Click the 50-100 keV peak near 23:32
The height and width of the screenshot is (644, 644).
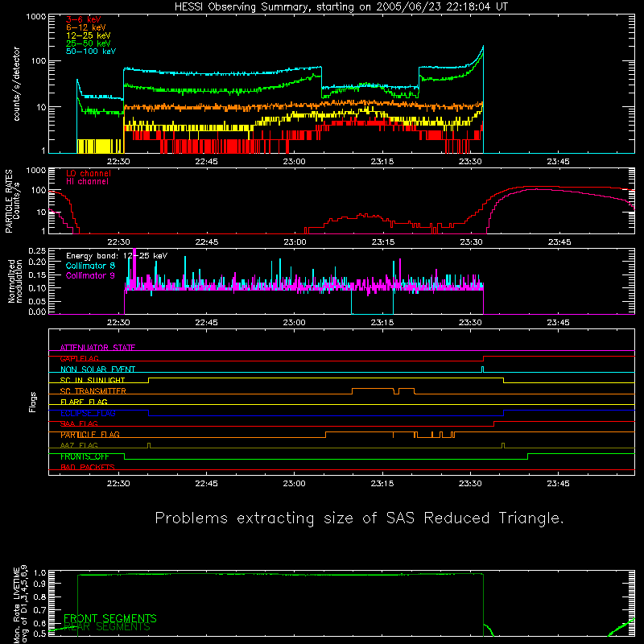pyautogui.click(x=483, y=47)
